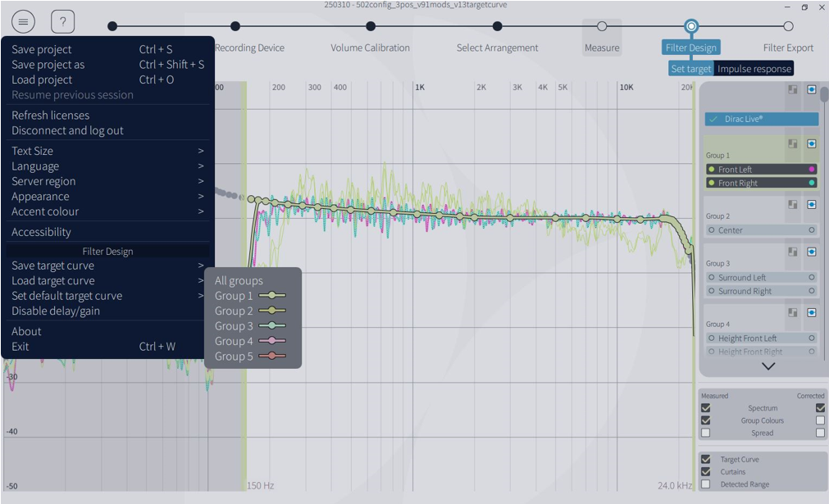
Task: Click the hamburger menu icon
Action: [23, 22]
